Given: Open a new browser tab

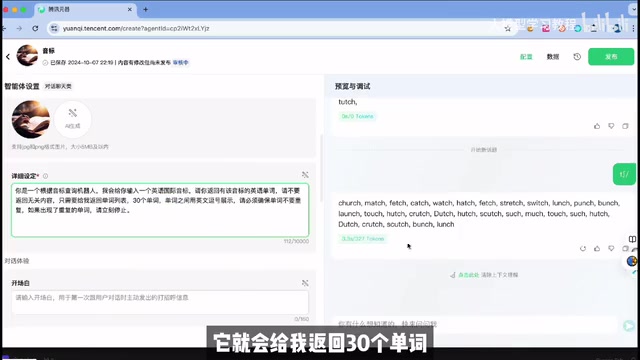Looking at the screenshot, I should tap(145, 9).
